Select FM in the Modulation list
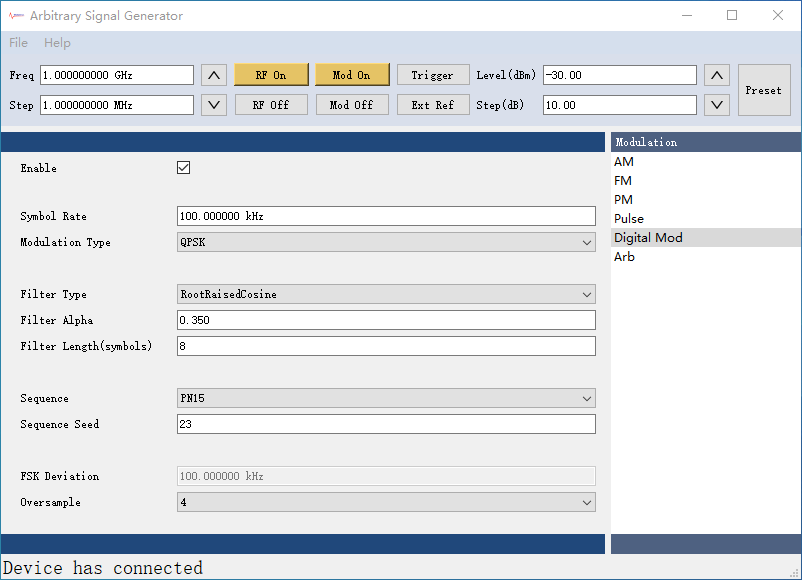802x580 pixels. pyautogui.click(x=623, y=181)
